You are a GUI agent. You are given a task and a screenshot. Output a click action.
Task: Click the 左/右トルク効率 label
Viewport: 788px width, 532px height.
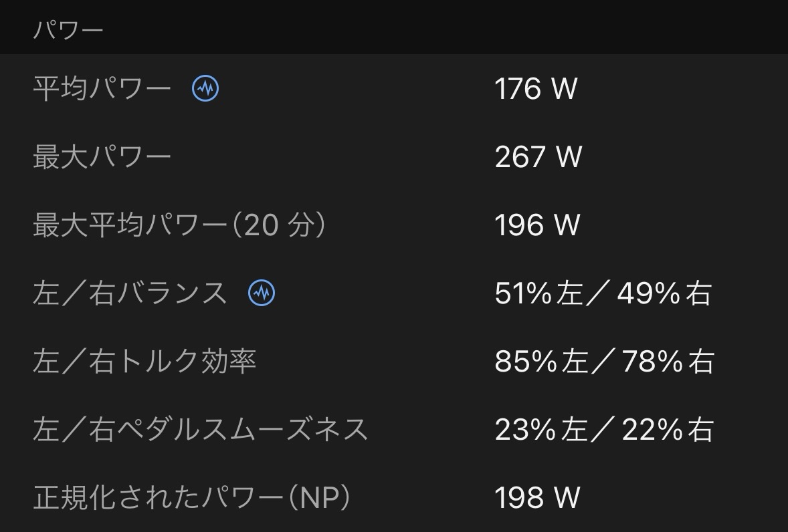[x=144, y=362]
